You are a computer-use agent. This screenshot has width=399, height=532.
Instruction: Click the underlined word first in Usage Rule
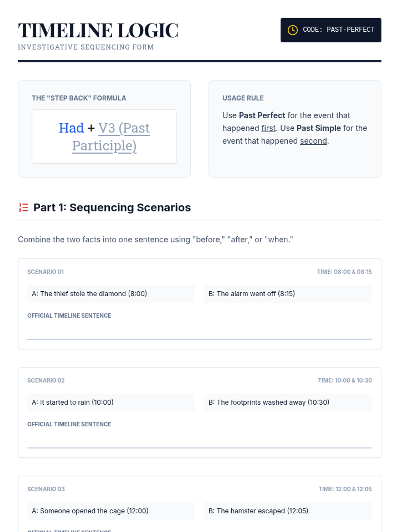tap(268, 128)
